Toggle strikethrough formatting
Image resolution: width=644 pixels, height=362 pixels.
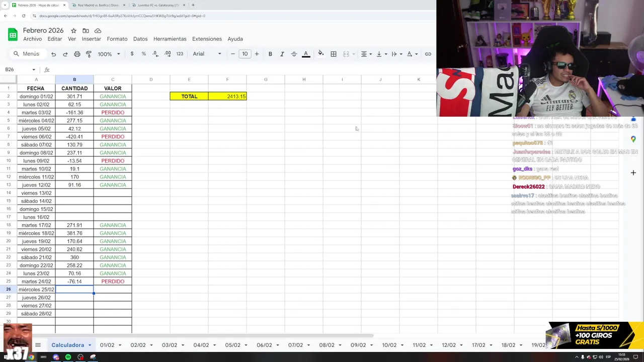294,54
